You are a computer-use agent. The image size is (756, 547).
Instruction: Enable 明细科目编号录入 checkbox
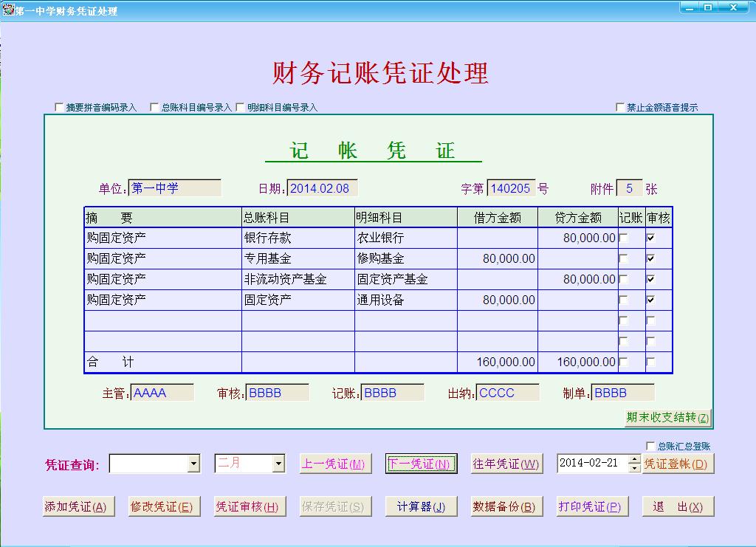pyautogui.click(x=240, y=107)
